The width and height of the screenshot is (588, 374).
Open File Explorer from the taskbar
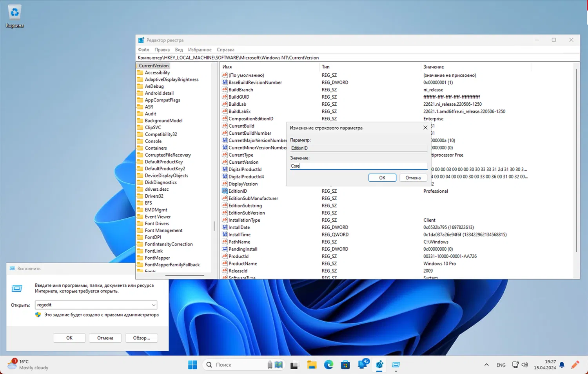[x=312, y=365]
